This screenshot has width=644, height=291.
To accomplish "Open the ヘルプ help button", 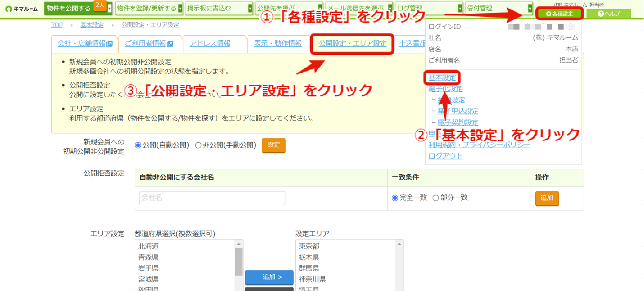I will (608, 14).
